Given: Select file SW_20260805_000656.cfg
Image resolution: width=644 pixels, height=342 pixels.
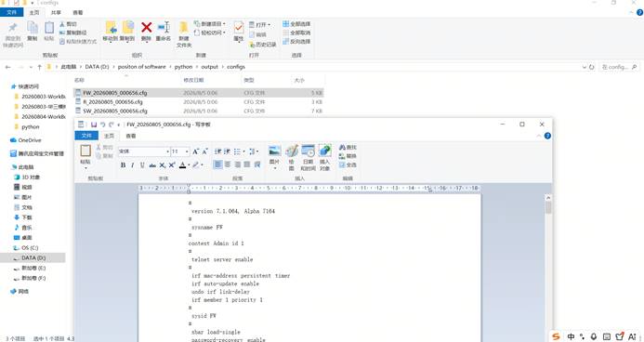Looking at the screenshot, I should click(x=115, y=111).
